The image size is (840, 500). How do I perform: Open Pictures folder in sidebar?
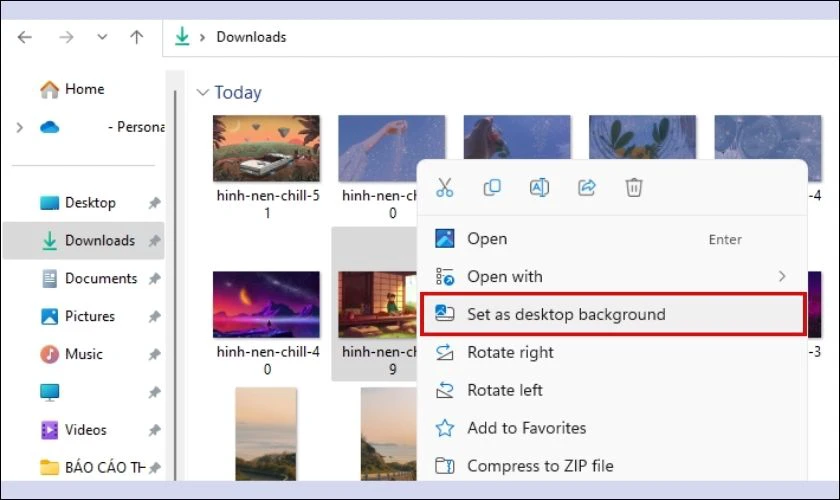tap(89, 316)
